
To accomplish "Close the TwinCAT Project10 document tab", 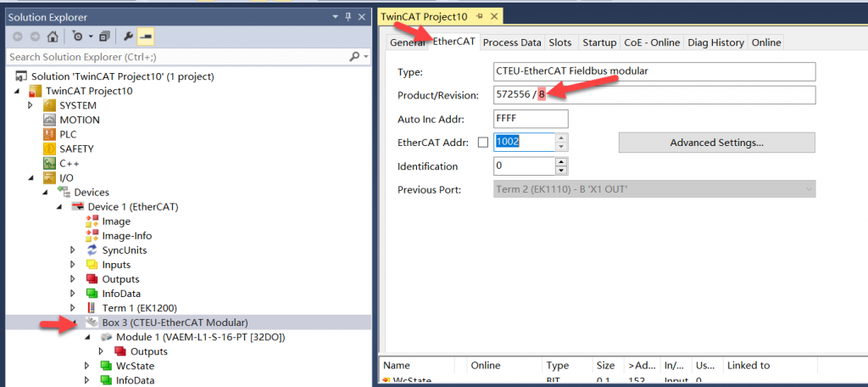I will (x=494, y=17).
